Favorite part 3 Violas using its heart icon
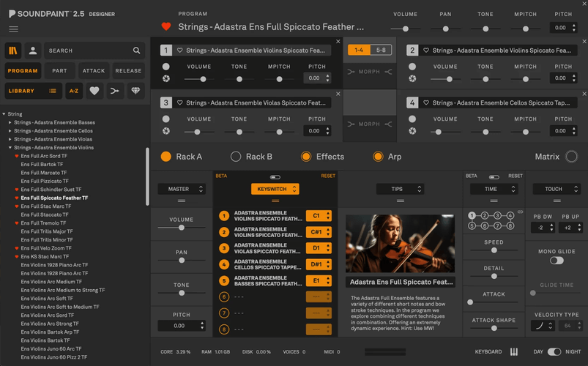This screenshot has height=366, width=588. [x=179, y=102]
